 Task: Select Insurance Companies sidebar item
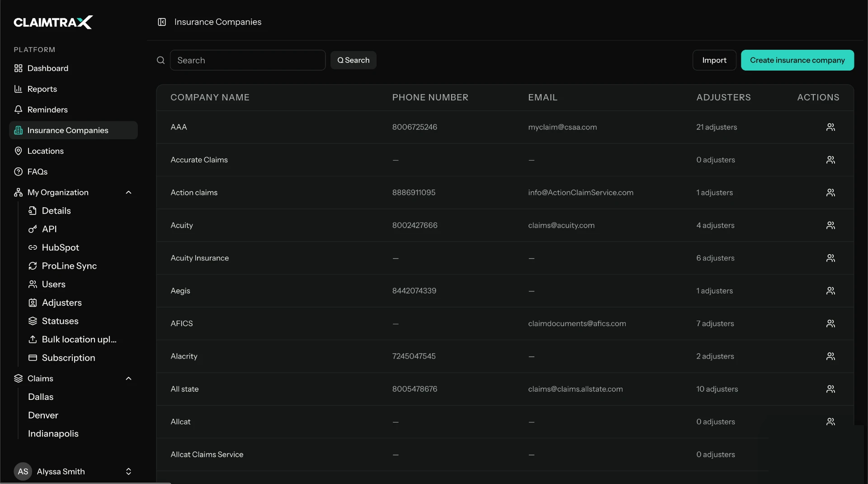(73, 130)
